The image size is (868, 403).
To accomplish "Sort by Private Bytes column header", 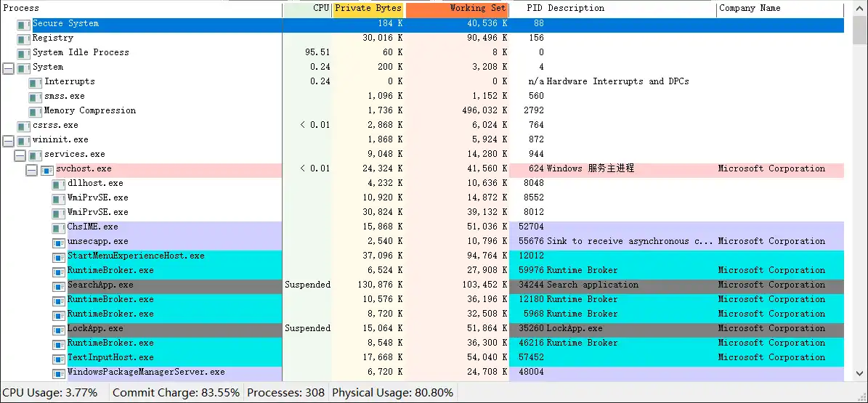I will tap(368, 9).
